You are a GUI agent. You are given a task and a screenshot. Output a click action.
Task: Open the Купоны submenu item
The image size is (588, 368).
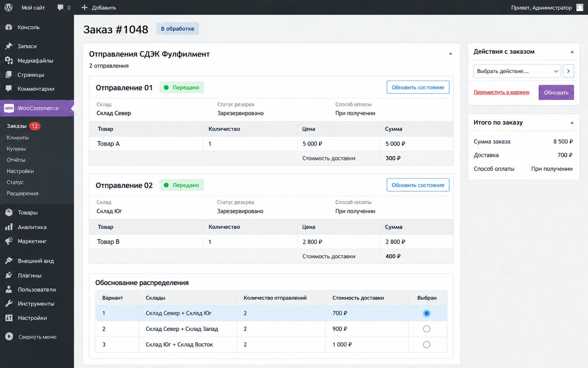(x=16, y=149)
